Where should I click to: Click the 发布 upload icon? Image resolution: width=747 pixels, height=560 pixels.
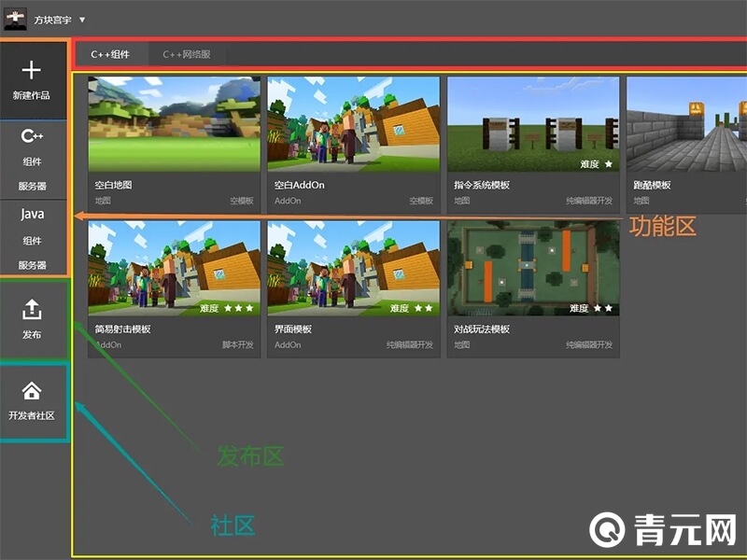point(32,310)
